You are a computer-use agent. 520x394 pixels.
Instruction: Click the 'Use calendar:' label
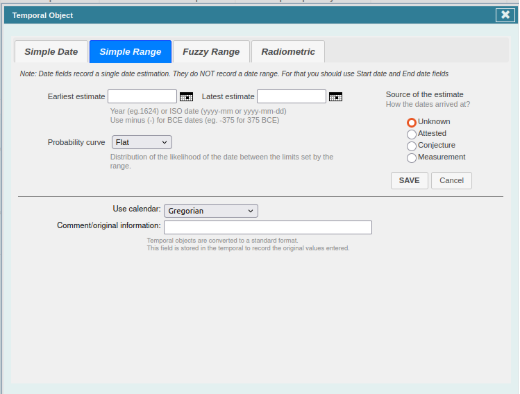click(x=137, y=209)
